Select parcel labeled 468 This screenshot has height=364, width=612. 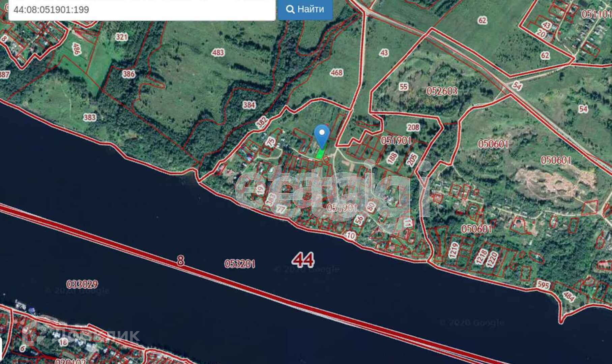[x=337, y=72]
